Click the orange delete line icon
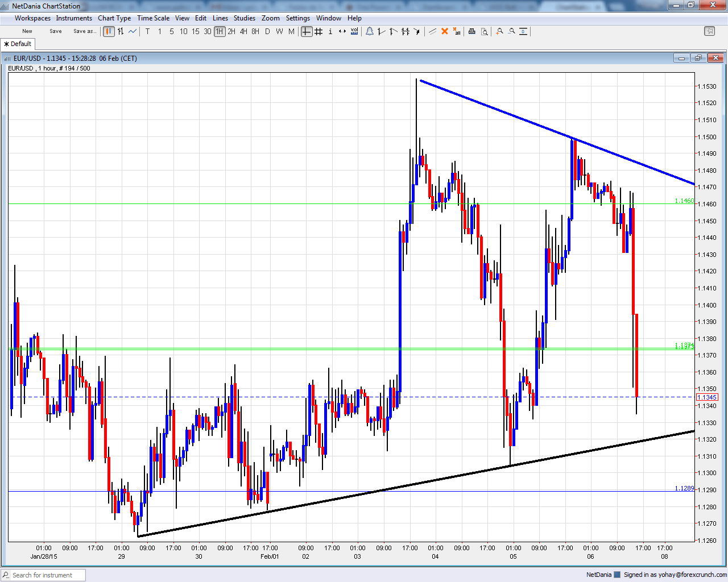 coord(445,31)
